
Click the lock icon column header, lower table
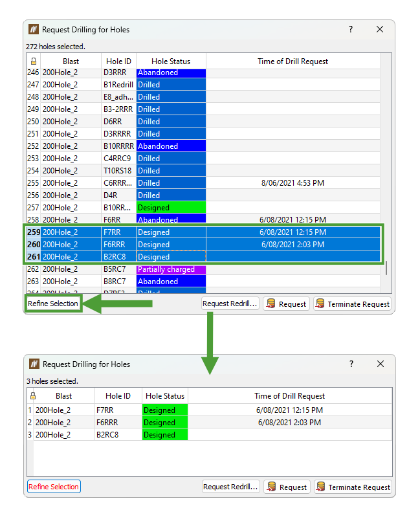coord(33,396)
